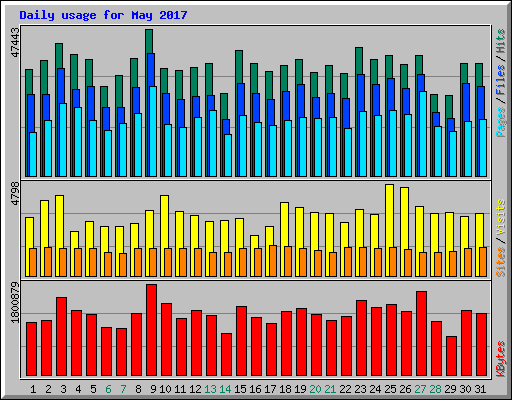Image resolution: width=512 pixels, height=400 pixels.
Task: Click the red "KBytes" legend label
Action: tap(500, 359)
